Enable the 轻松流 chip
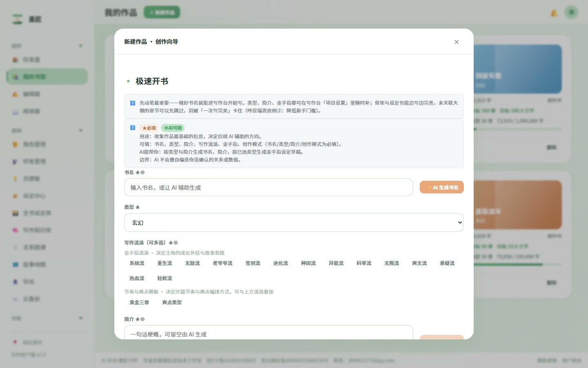 [x=165, y=278]
